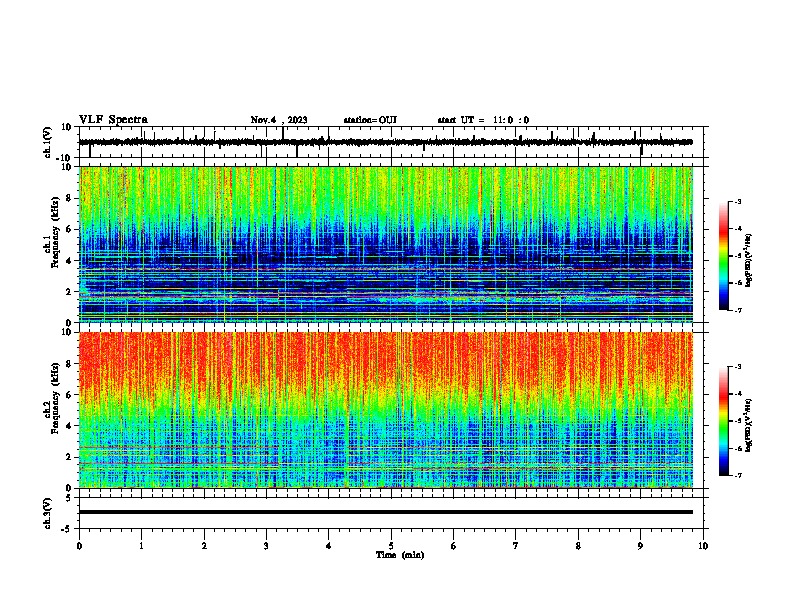Click the ch.2 spectrogram plot area
Image resolution: width=792 pixels, height=612 pixels.
tap(386, 410)
